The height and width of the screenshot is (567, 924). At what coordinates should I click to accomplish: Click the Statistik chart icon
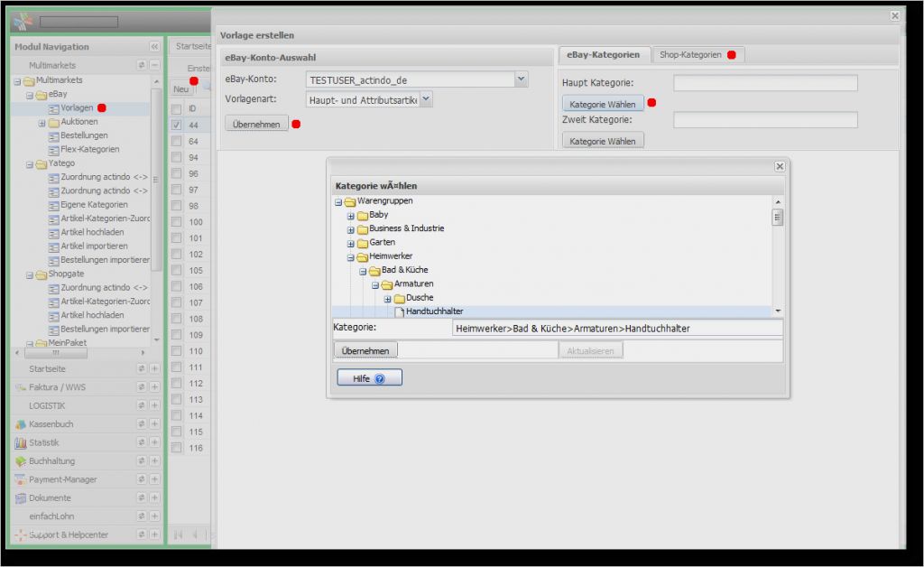tap(21, 442)
